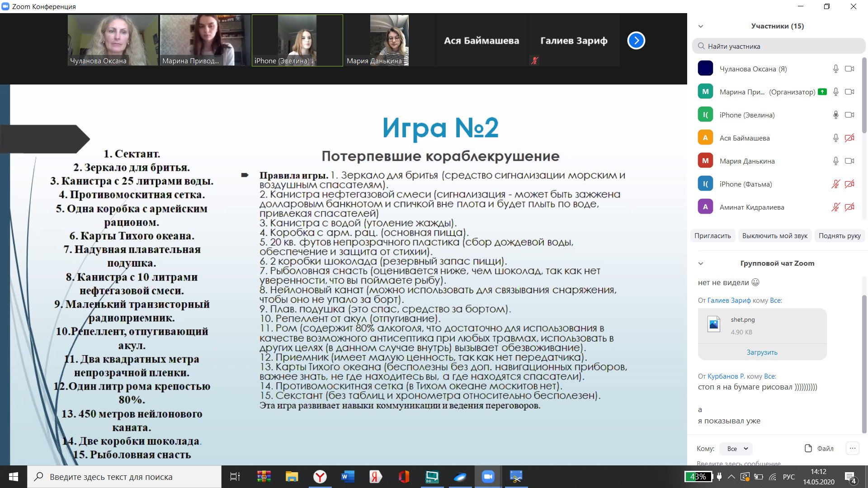The height and width of the screenshot is (488, 868).
Task: Click Загрузить link for shet.png
Action: coord(762,352)
